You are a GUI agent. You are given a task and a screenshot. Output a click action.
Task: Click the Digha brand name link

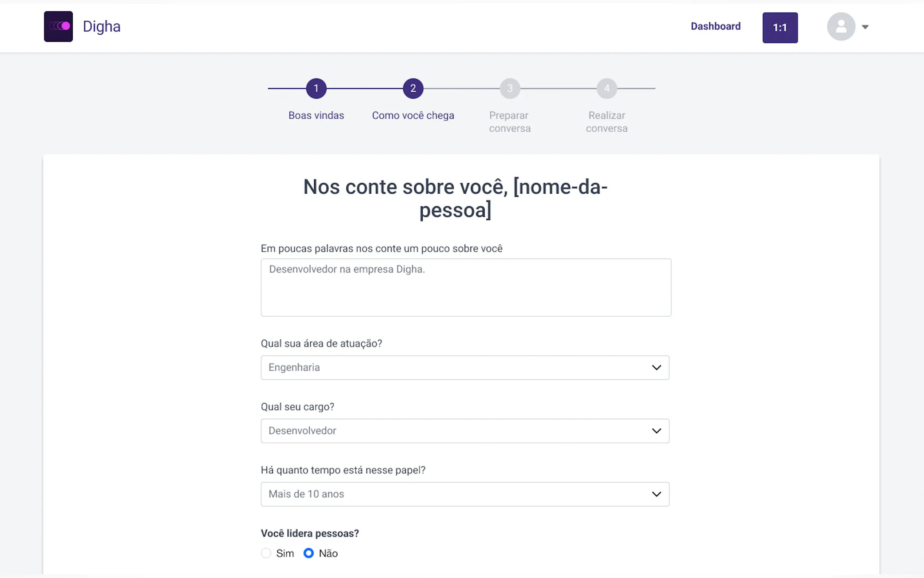[x=101, y=27]
